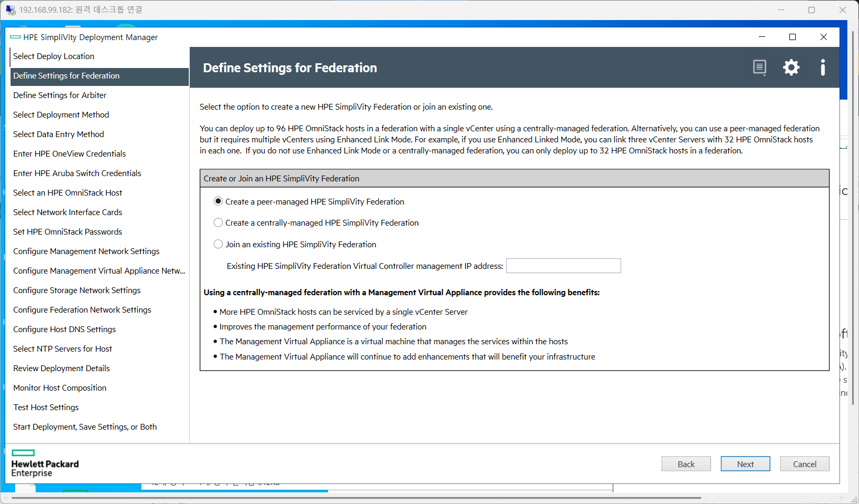Image resolution: width=859 pixels, height=504 pixels.
Task: Click the Next button
Action: tap(745, 464)
